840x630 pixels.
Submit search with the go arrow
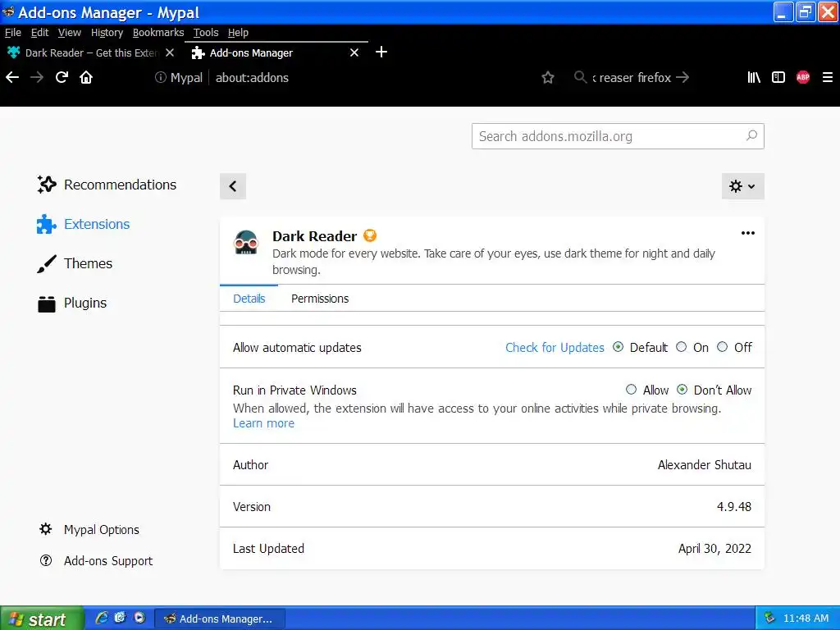click(x=682, y=78)
